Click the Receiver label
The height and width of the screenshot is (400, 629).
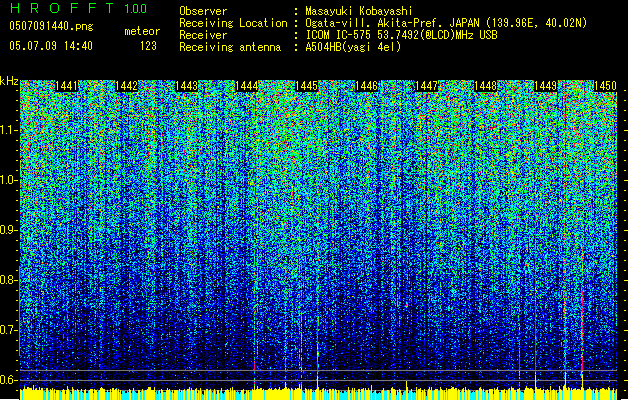pyautogui.click(x=203, y=35)
